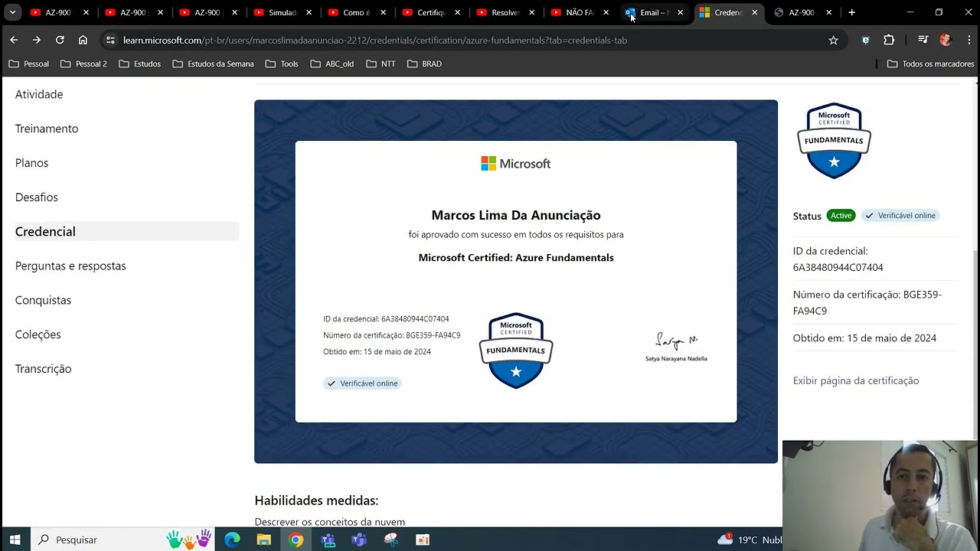Viewport: 980px width, 551px height.
Task: Open the classic Teams taskbar icon
Action: pos(359,540)
